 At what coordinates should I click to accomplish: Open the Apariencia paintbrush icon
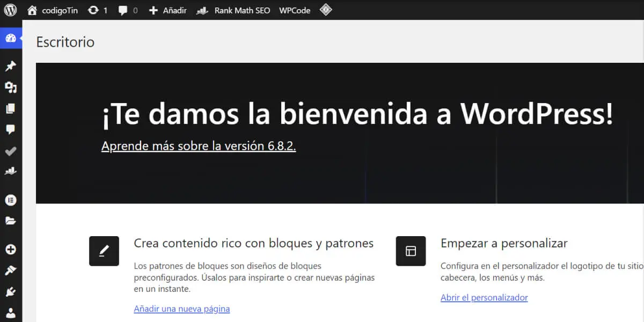11,270
